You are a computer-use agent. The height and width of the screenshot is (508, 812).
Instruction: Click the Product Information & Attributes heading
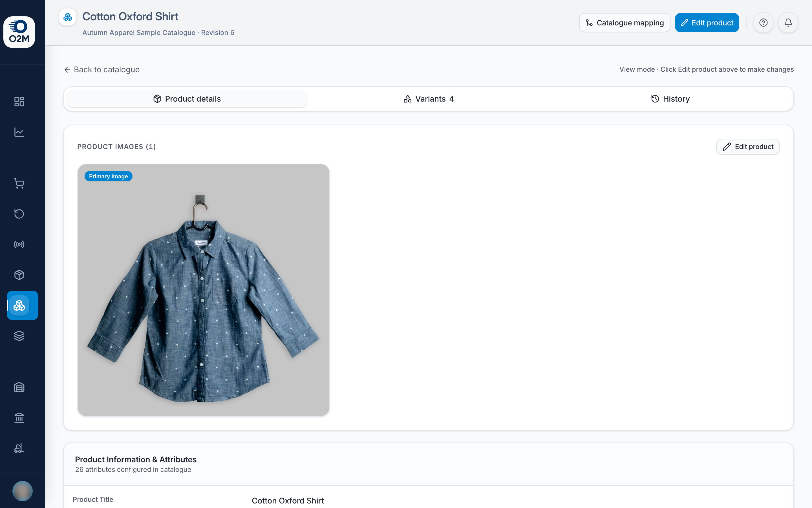coord(136,459)
